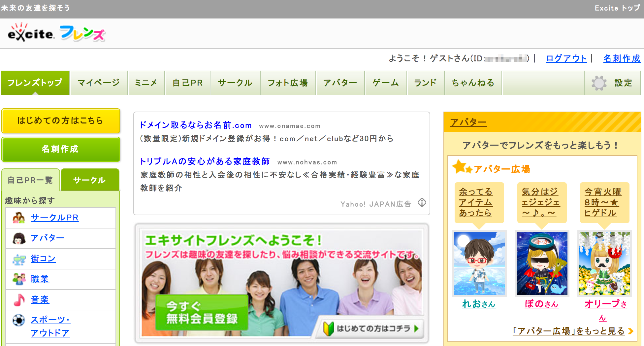Click the 街コン cocktail glass icon
Image resolution: width=644 pixels, height=346 pixels.
click(x=19, y=259)
